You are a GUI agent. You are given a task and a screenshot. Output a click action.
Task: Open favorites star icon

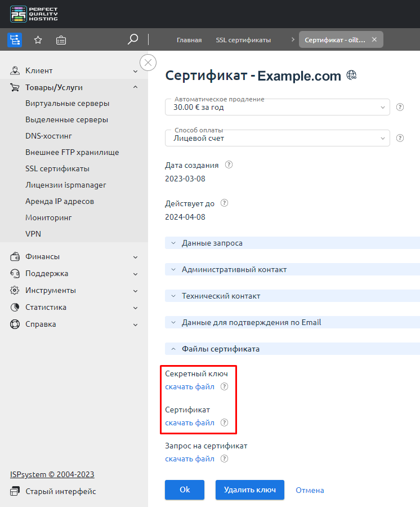click(38, 40)
